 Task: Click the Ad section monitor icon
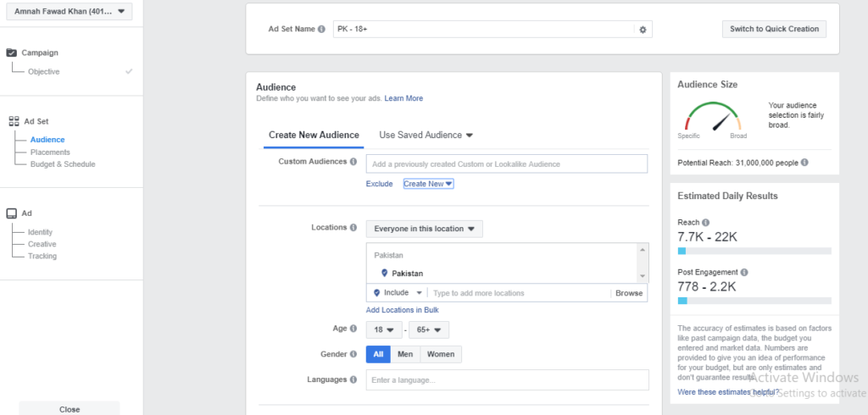tap(12, 213)
